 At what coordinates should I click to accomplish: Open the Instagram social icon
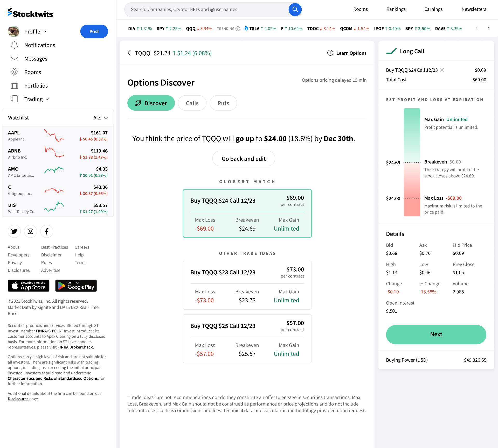tap(30, 231)
